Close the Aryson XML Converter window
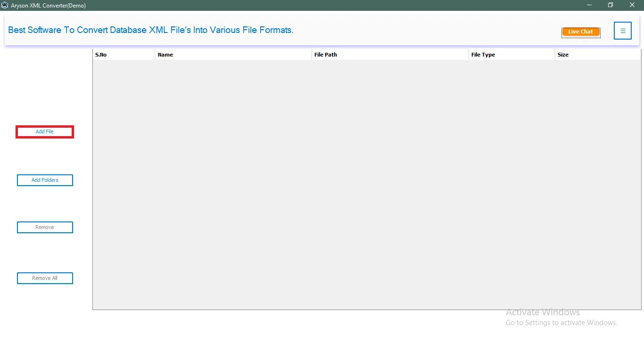Screen dimensions: 644x343 (x=632, y=5)
